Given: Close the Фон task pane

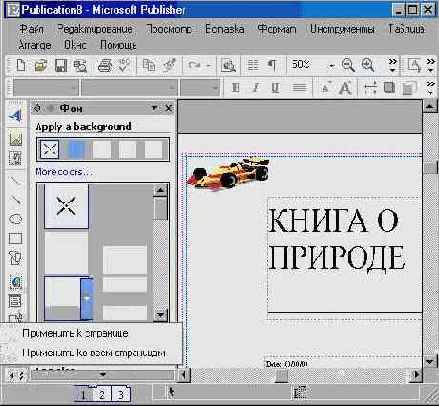Looking at the screenshot, I should (169, 108).
